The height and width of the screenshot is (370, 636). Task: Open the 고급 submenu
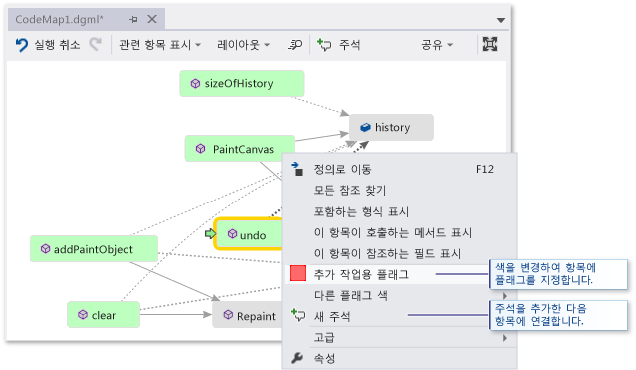click(400, 338)
